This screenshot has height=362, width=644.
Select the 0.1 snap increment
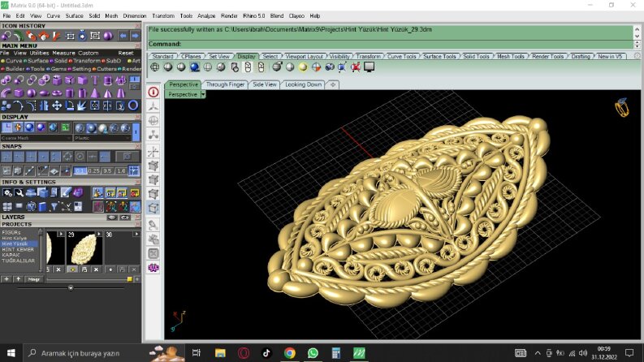pyautogui.click(x=80, y=170)
